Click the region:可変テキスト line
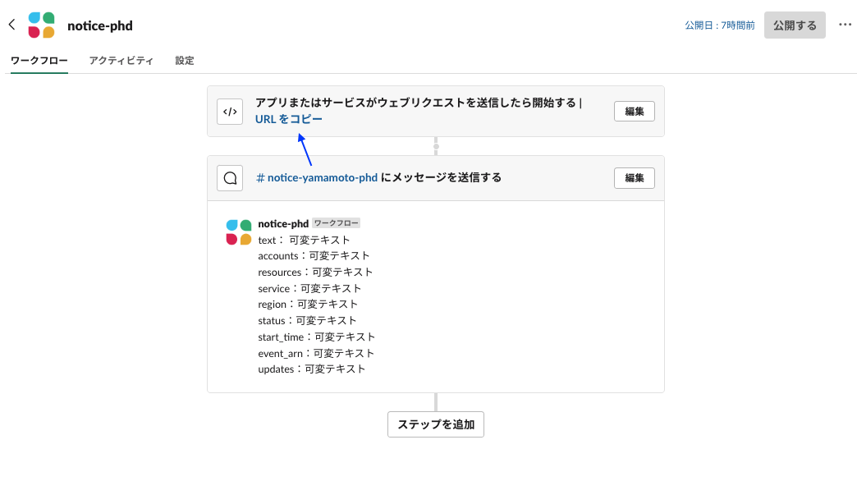Viewport: 857px width, 504px height. click(308, 305)
